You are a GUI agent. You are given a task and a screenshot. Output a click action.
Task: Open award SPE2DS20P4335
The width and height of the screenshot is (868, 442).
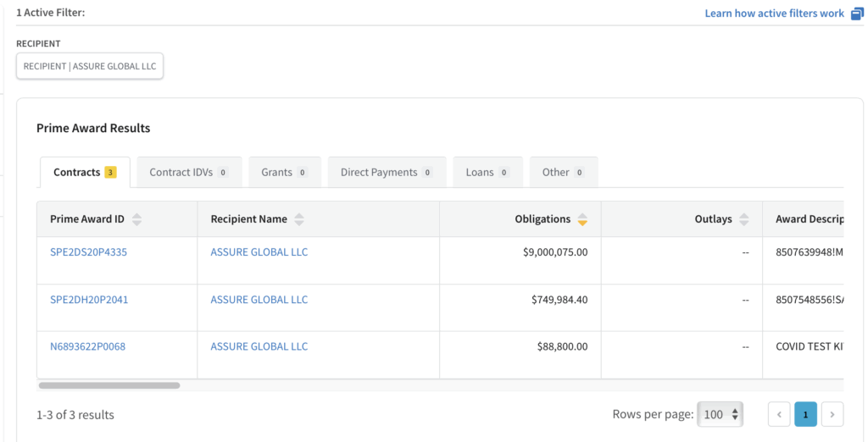point(88,252)
